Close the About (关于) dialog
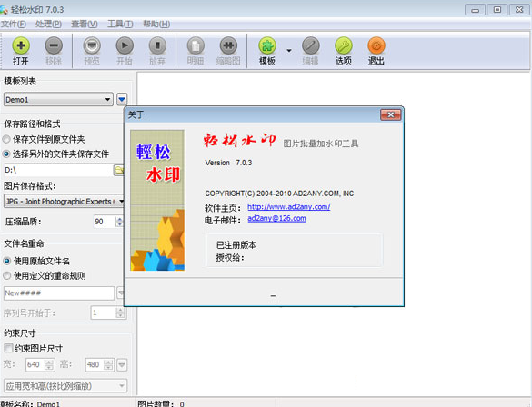Screen dimensions: 532x407 pyautogui.click(x=391, y=114)
